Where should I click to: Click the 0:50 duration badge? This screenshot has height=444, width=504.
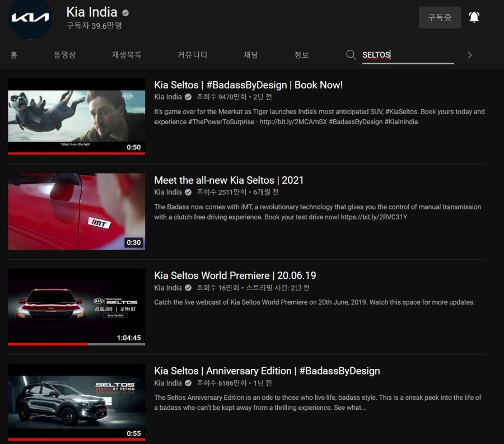tap(134, 147)
